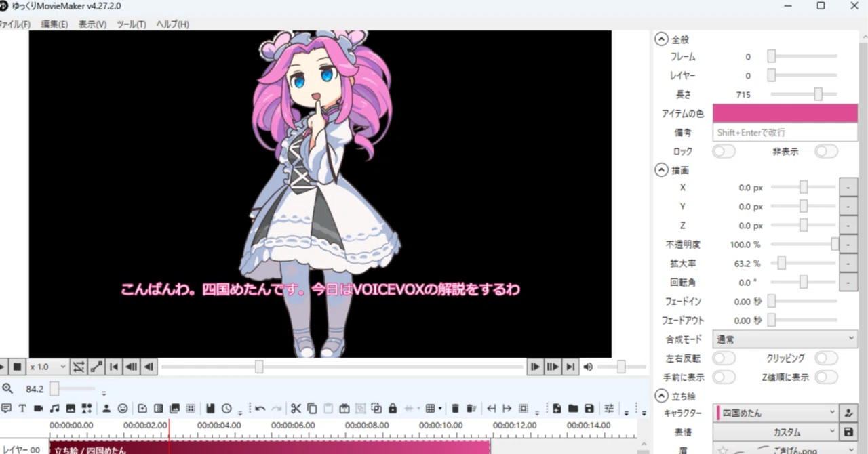Step forward one frame
This screenshot has width=868, height=454.
tap(536, 367)
